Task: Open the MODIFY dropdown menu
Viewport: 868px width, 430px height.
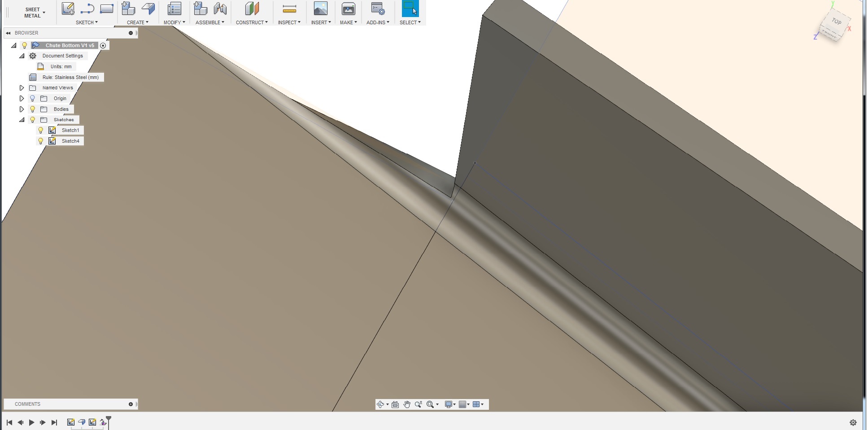Action: (x=174, y=22)
